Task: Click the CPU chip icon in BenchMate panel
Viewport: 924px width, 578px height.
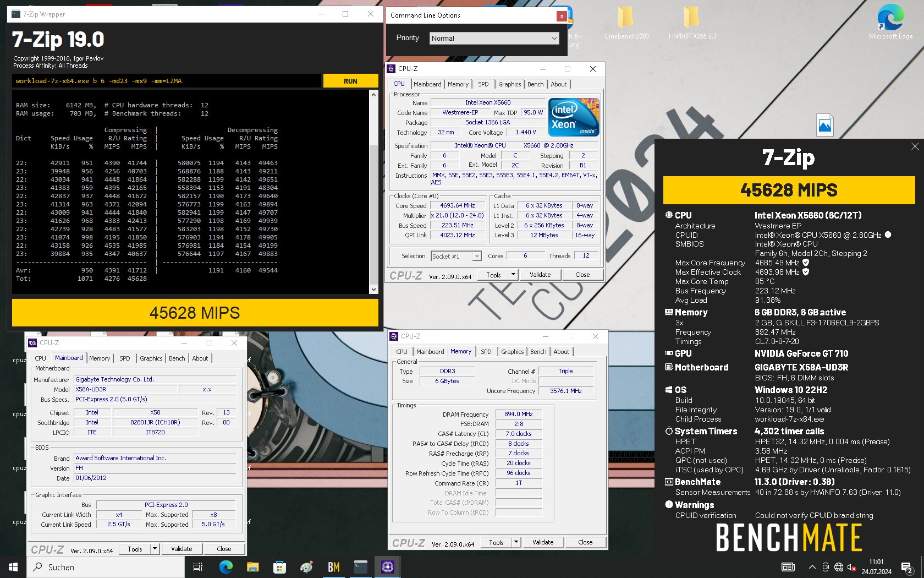Action: point(669,215)
